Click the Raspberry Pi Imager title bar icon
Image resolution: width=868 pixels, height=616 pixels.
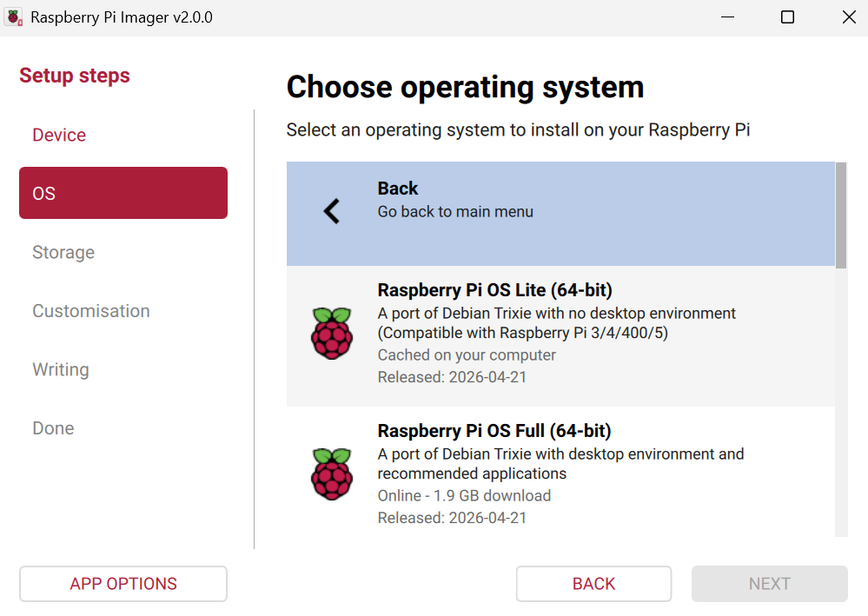point(14,17)
